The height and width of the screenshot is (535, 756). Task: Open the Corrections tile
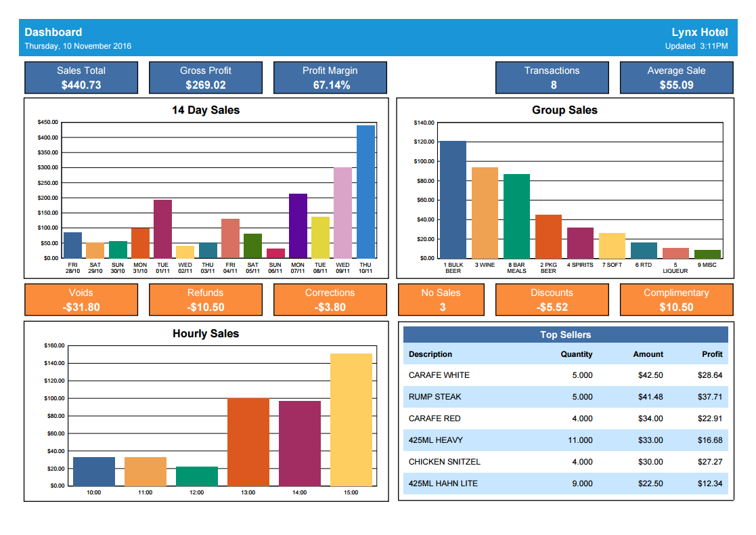coord(330,300)
